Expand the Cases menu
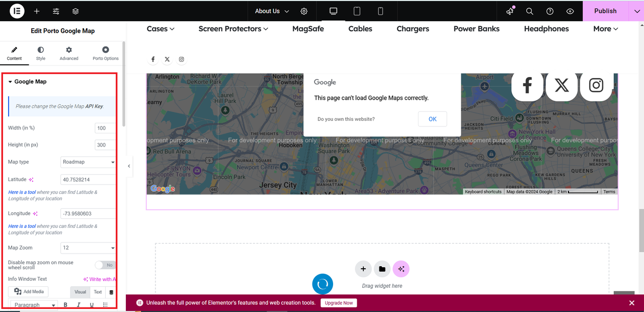This screenshot has height=312, width=644. tap(160, 29)
